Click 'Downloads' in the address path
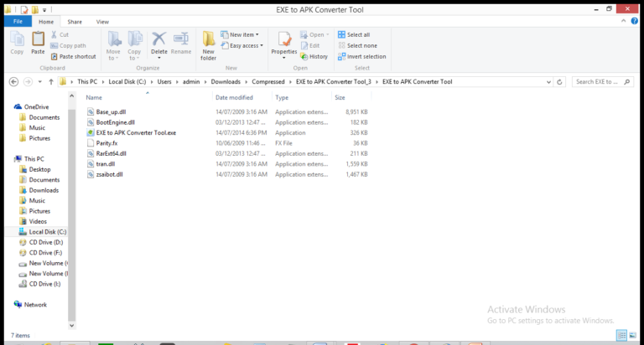 pos(226,81)
